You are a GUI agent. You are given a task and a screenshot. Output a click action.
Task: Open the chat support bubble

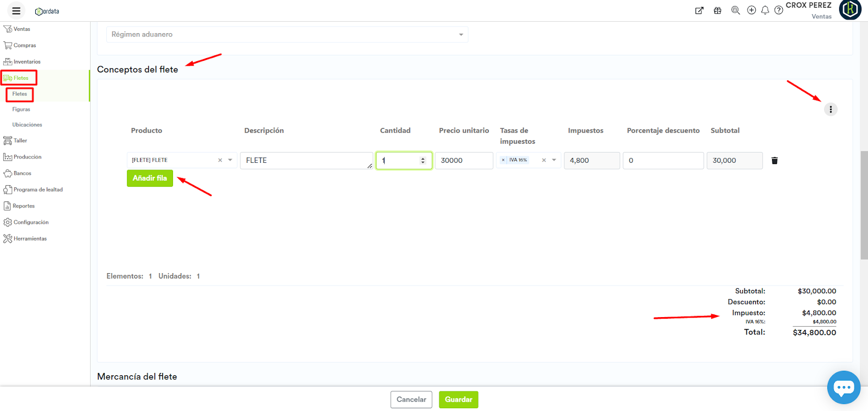click(x=844, y=387)
